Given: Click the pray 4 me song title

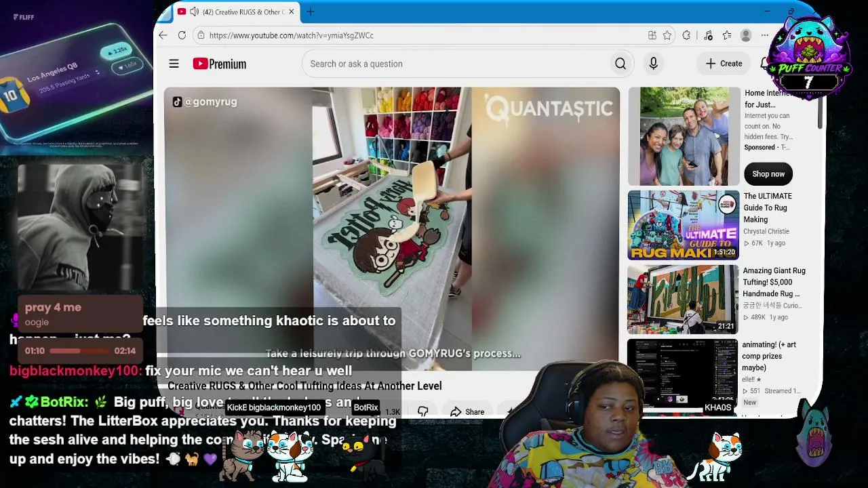Looking at the screenshot, I should tap(53, 307).
